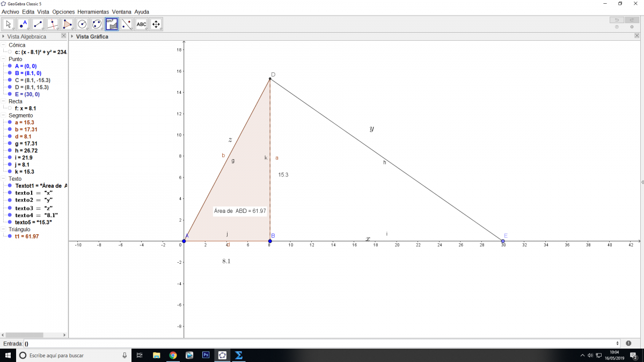Viewport: 644px width, 362px height.
Task: Select the Move arrow tool
Action: [9, 24]
